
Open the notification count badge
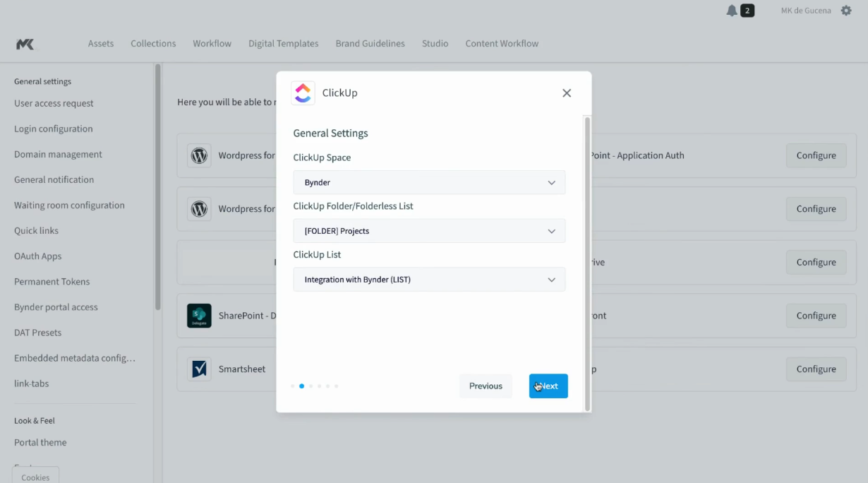747,11
